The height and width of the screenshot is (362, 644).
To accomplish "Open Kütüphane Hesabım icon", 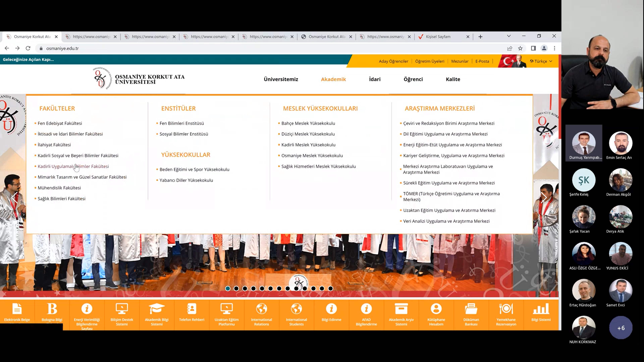I will 436,309.
